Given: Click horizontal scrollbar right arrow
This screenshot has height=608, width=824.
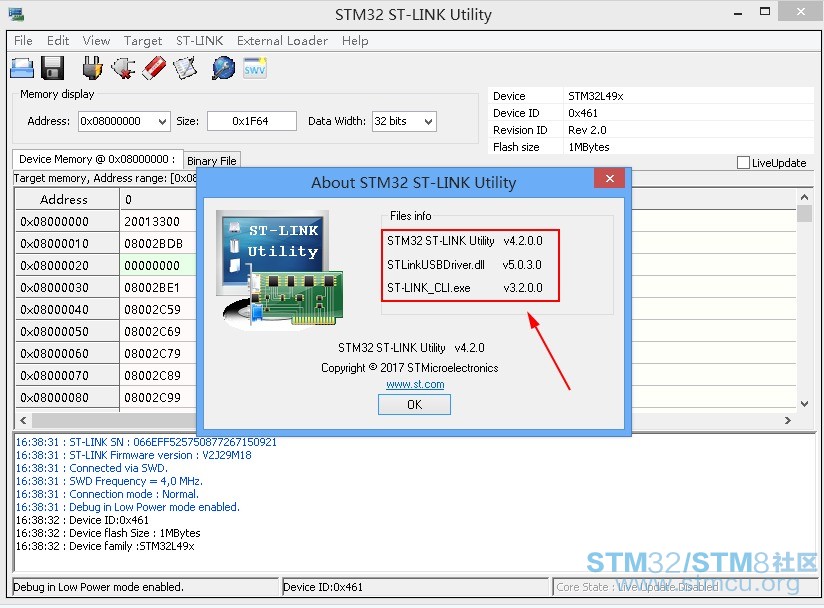Looking at the screenshot, I should [787, 420].
